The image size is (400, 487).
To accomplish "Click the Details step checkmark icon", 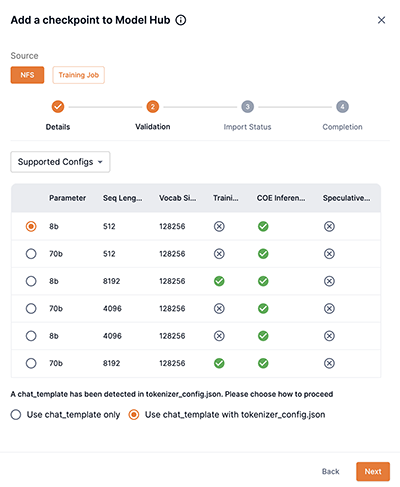I will pyautogui.click(x=58, y=107).
